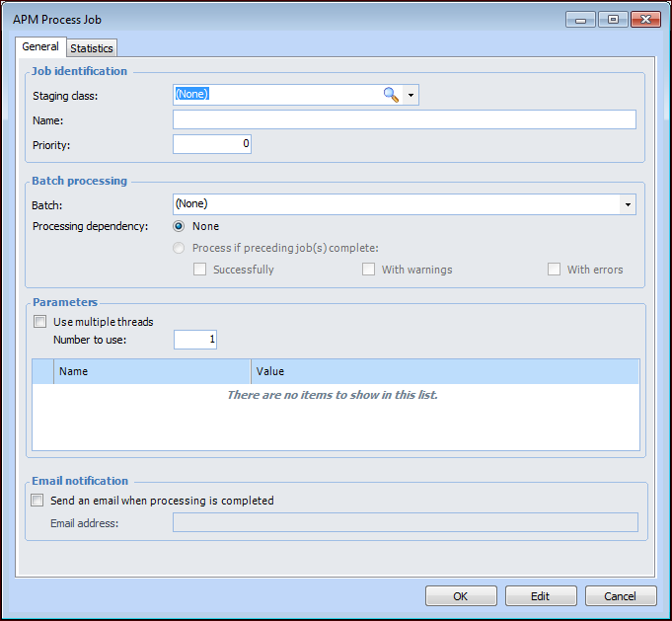Choose Process if preceding job(s) complete option
This screenshot has width=672, height=621.
coord(179,248)
